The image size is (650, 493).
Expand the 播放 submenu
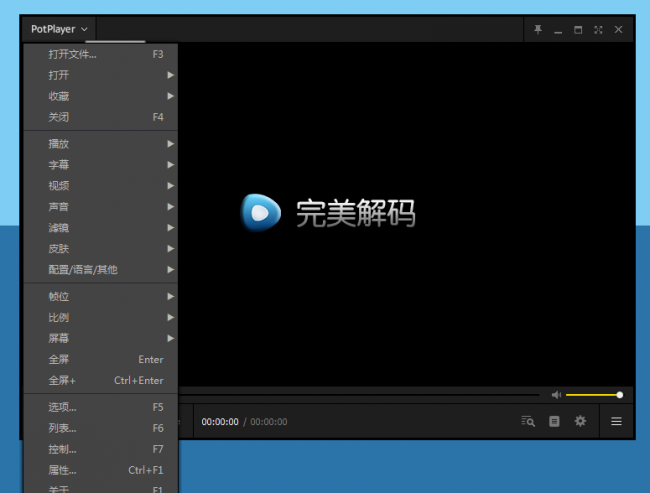pyautogui.click(x=101, y=144)
